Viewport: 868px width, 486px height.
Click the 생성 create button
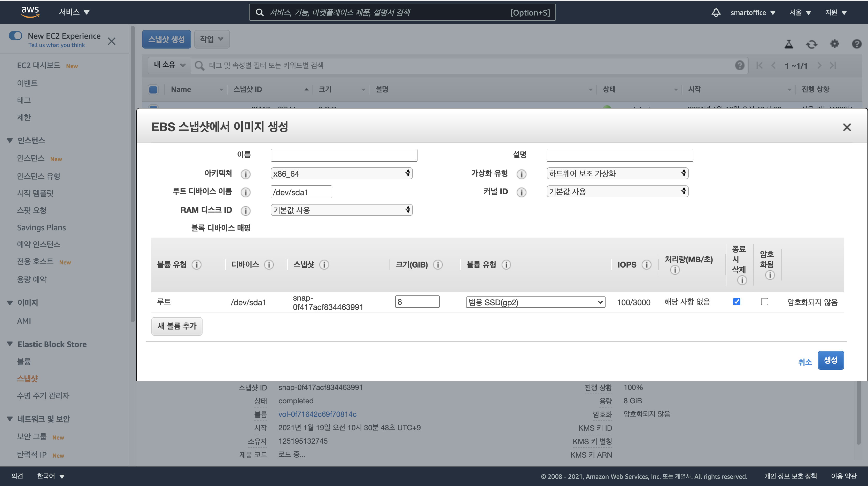pos(831,360)
